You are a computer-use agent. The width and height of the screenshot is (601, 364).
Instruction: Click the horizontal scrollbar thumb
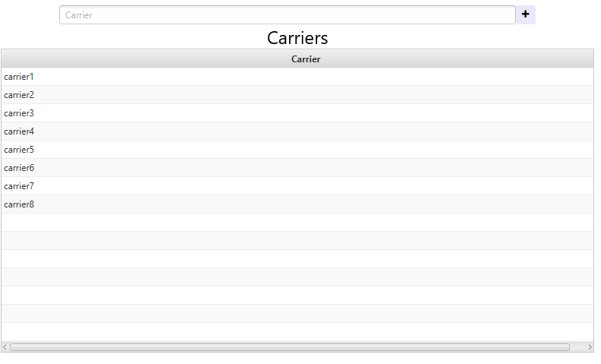click(x=289, y=347)
